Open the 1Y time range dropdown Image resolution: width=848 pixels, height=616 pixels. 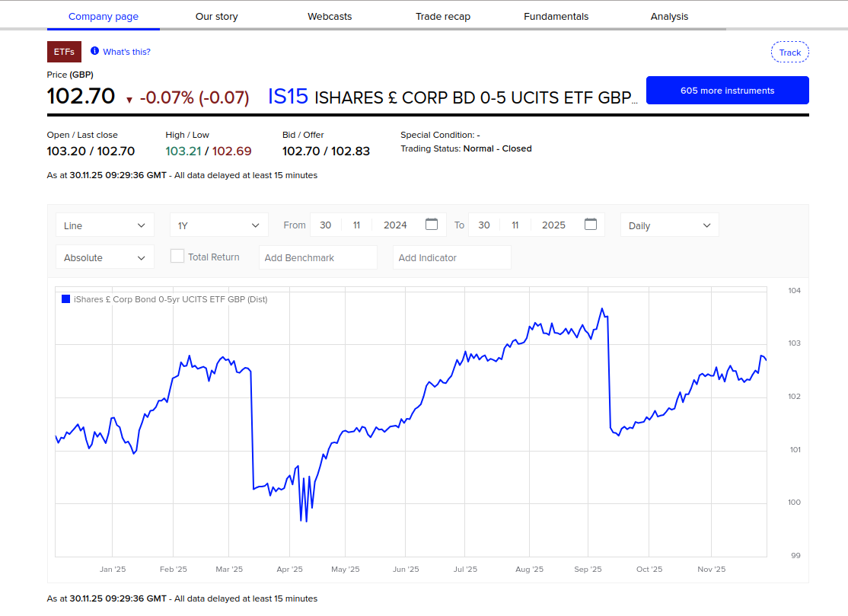click(219, 225)
